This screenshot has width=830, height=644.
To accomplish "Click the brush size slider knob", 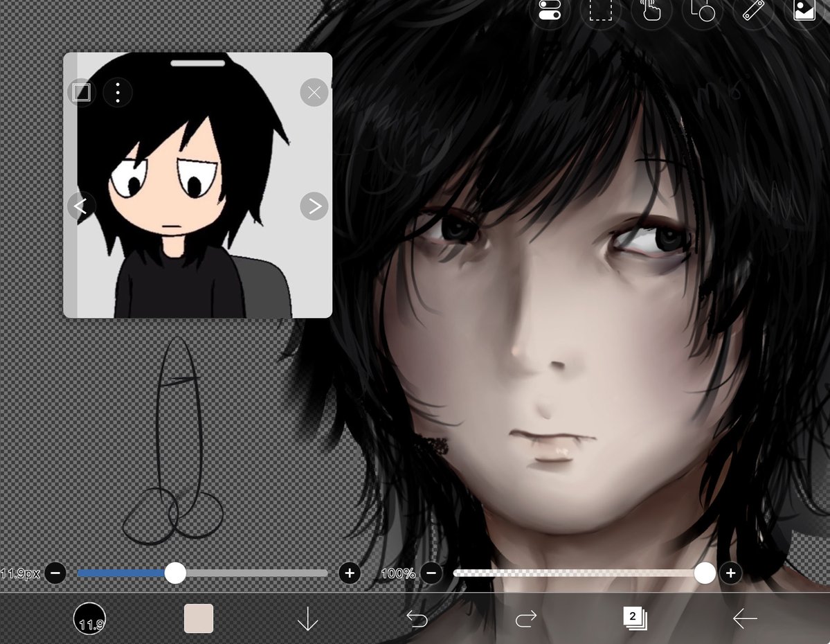I will (x=175, y=573).
